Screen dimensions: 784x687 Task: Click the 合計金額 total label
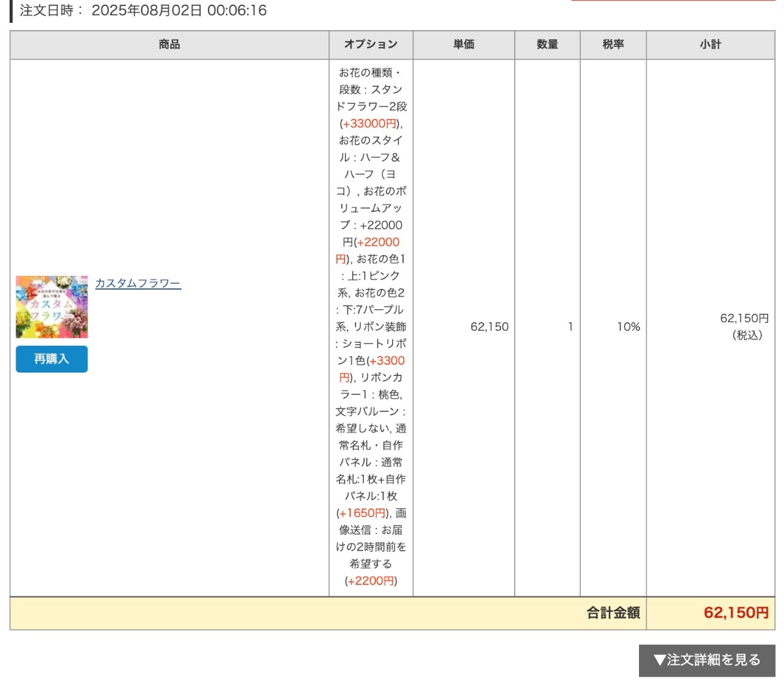[x=613, y=613]
